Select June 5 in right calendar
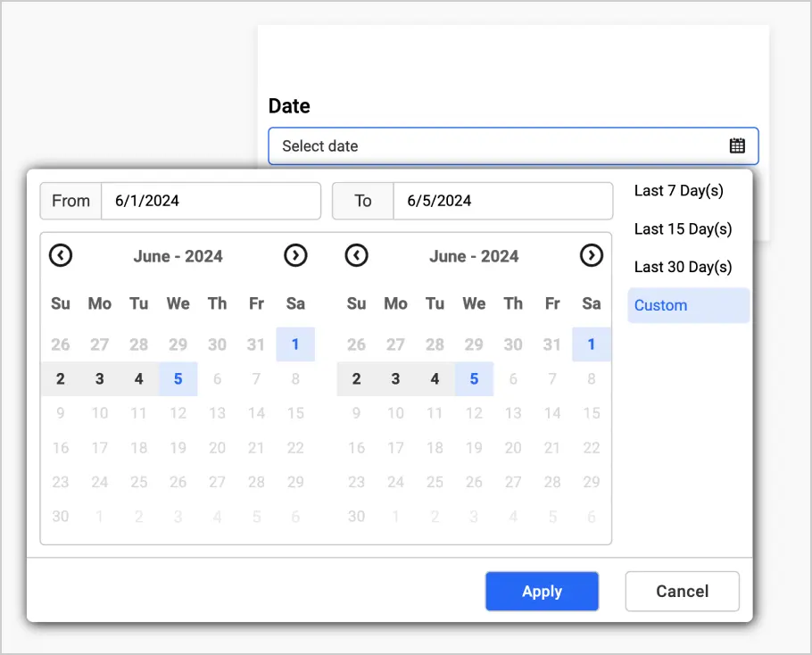Screen dimensions: 812x655 pyautogui.click(x=474, y=379)
